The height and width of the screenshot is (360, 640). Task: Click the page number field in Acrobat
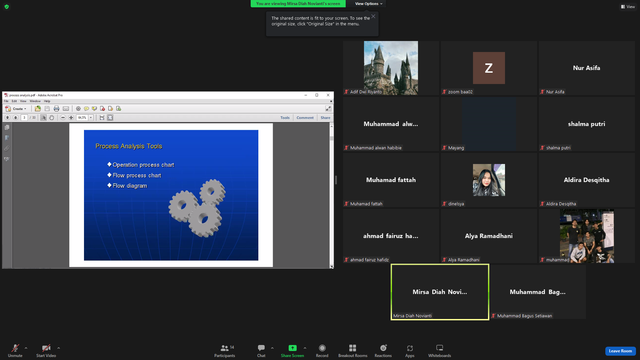click(x=24, y=118)
